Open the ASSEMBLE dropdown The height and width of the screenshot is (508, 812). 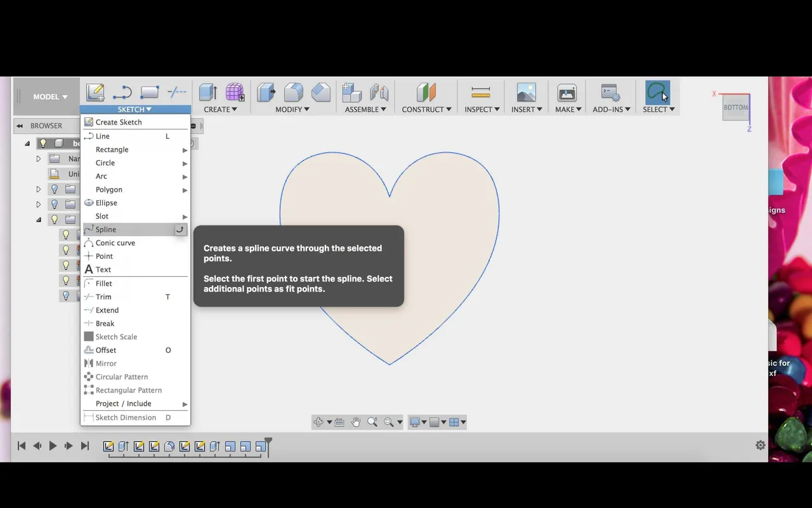click(365, 109)
